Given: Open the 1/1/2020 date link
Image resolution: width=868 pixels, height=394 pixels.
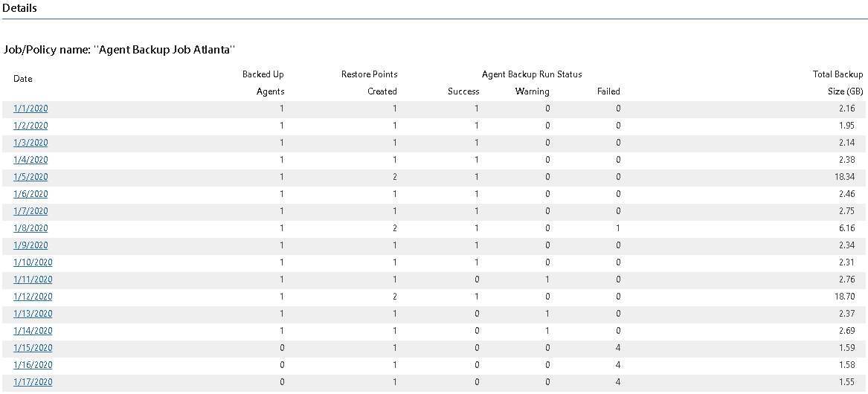Looking at the screenshot, I should (30, 109).
